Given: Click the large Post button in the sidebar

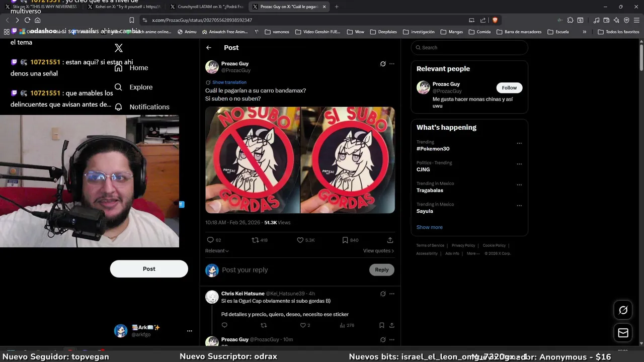Looking at the screenshot, I should pyautogui.click(x=149, y=269).
